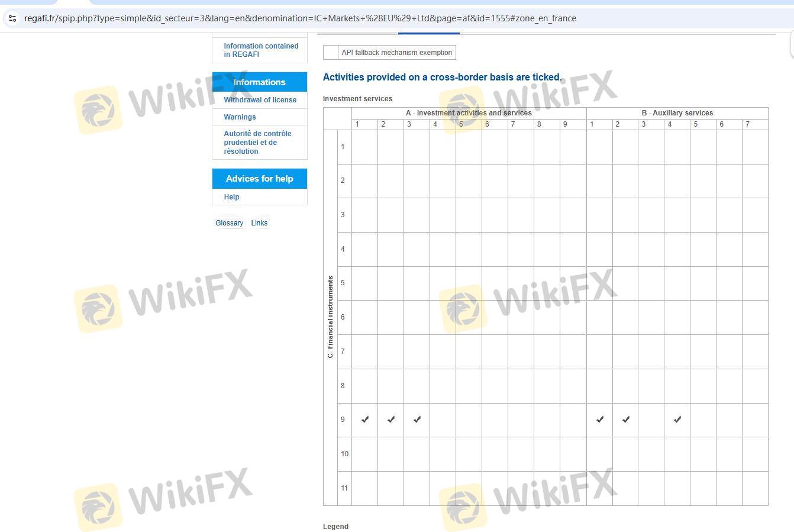This screenshot has width=794, height=532.
Task: Click the checkmark in row 9 column B1
Action: pos(600,420)
